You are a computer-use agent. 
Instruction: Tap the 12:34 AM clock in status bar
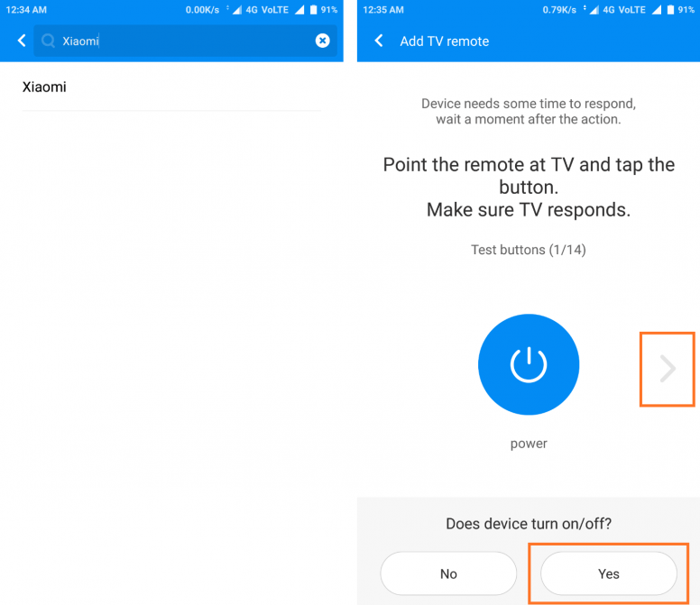point(26,10)
